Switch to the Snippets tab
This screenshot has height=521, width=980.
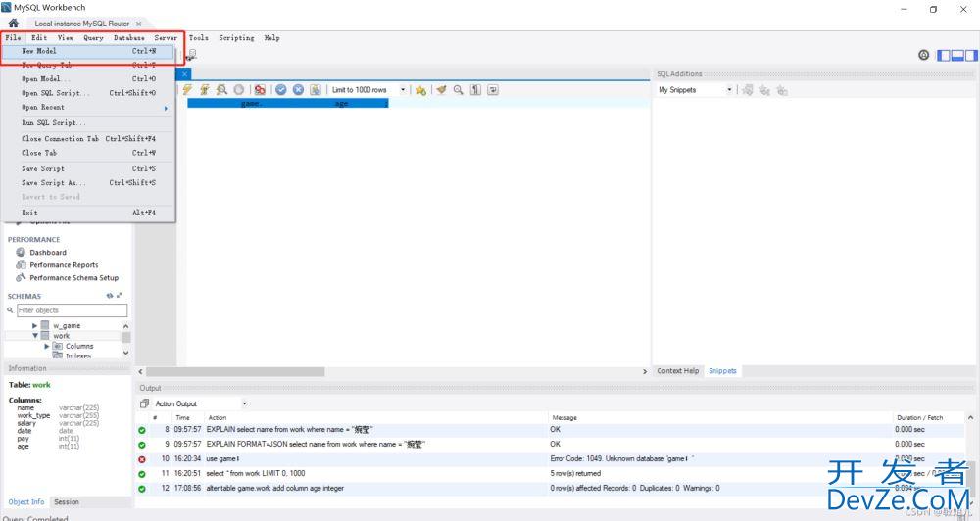point(722,370)
